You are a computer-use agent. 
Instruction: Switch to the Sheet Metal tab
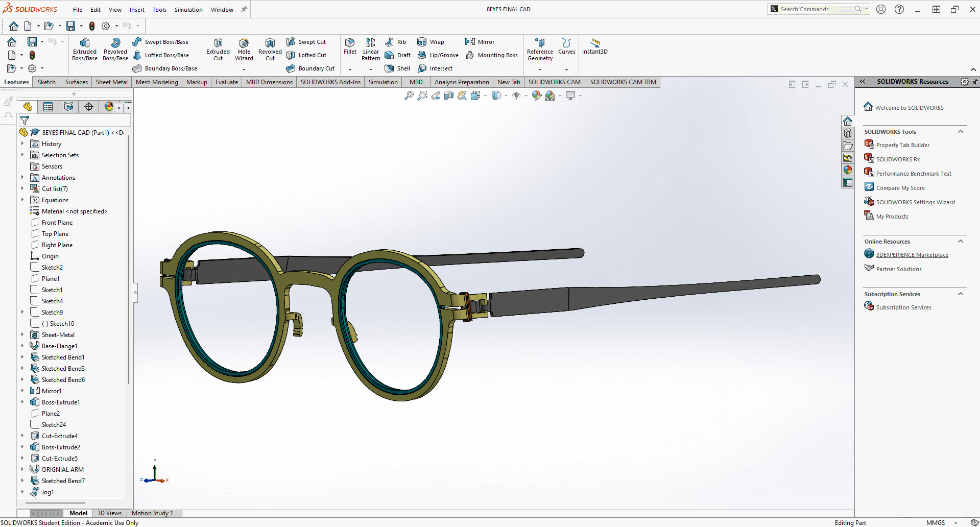click(111, 82)
